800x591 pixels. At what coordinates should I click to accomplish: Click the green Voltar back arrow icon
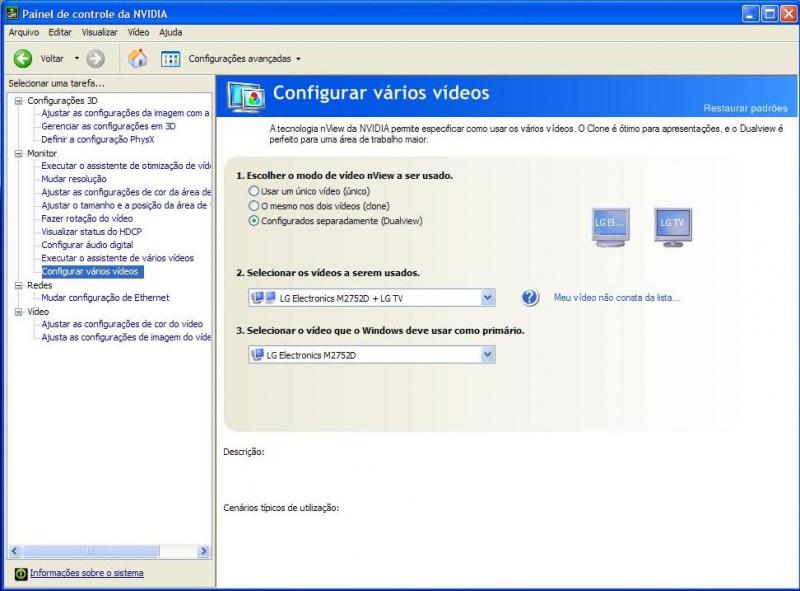(x=22, y=59)
